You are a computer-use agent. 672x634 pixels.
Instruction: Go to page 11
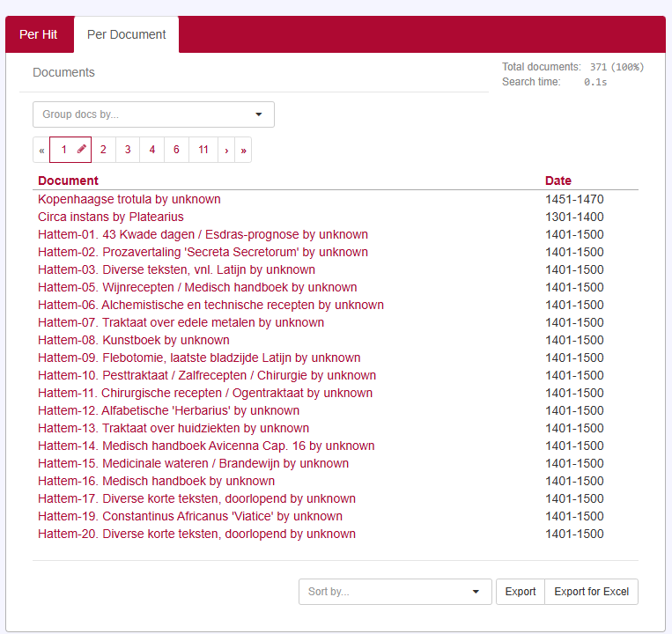pos(203,150)
